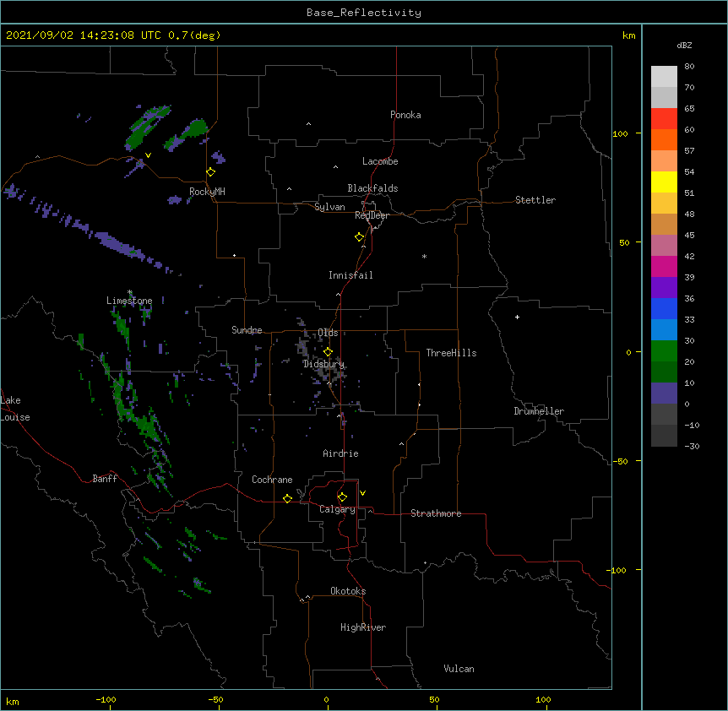
Task: Select the yellow V marker northeast of Calgary
Action: 362,493
